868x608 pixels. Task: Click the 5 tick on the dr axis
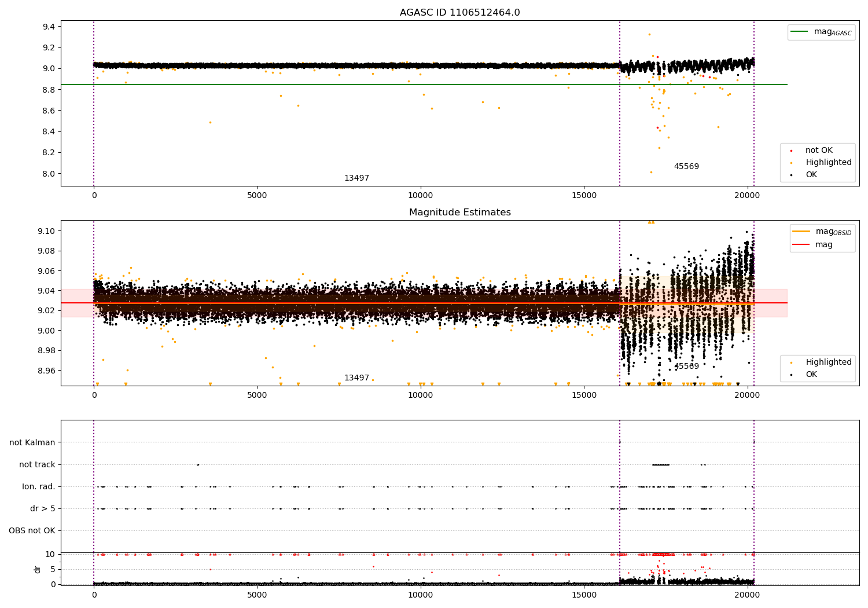click(53, 570)
